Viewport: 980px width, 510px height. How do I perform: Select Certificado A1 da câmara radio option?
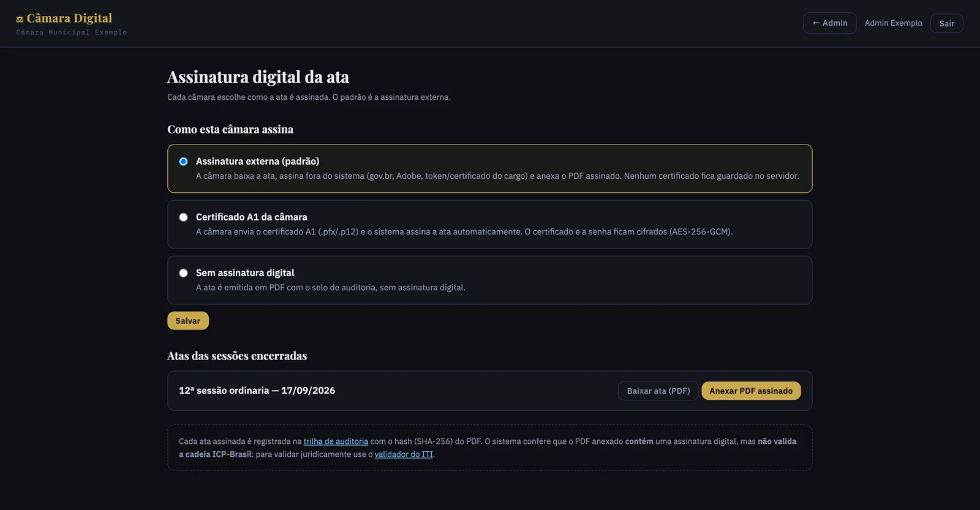(x=183, y=217)
